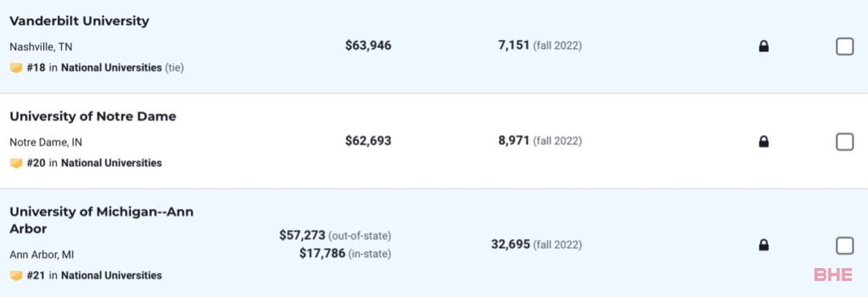The image size is (868, 297).
Task: Click the ranking badge icon beside #20
Action: (x=16, y=163)
